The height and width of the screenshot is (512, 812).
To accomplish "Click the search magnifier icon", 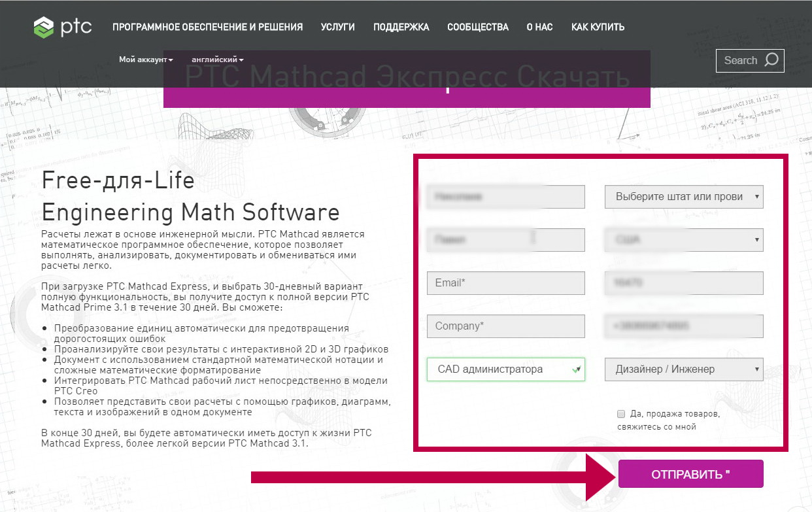I will [x=771, y=60].
